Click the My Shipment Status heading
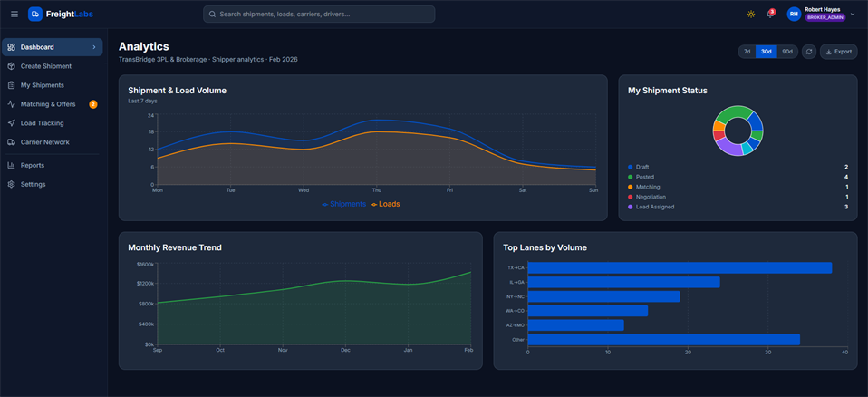This screenshot has width=868, height=397. click(x=668, y=91)
